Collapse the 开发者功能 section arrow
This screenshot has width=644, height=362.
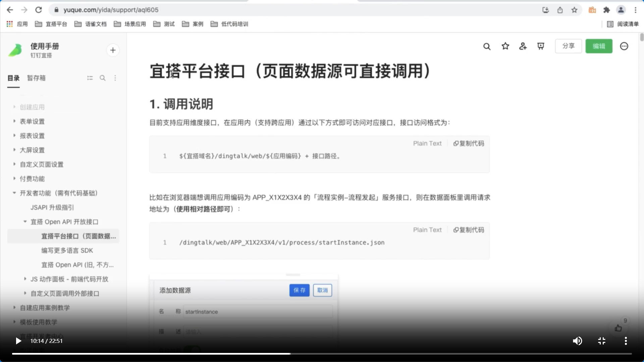(14, 193)
